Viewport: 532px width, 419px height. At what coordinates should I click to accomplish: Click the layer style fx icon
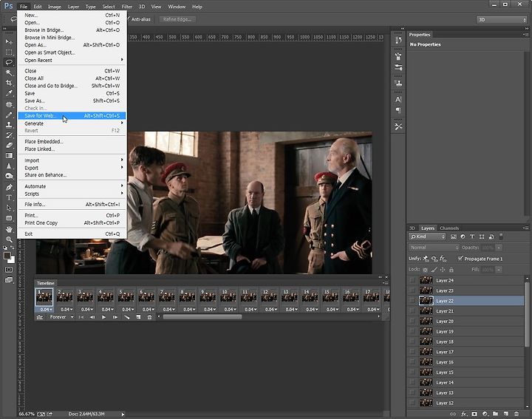[464, 414]
